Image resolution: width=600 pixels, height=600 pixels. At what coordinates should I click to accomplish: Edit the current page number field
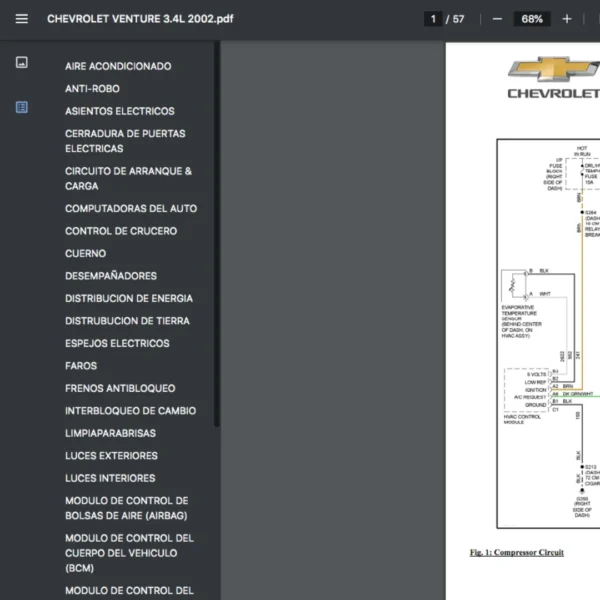(x=433, y=19)
